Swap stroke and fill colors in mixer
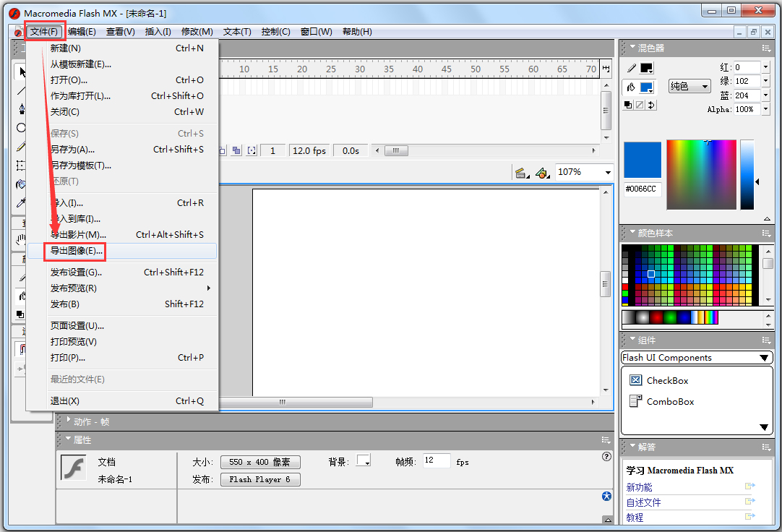The height and width of the screenshot is (532, 782). pos(651,105)
